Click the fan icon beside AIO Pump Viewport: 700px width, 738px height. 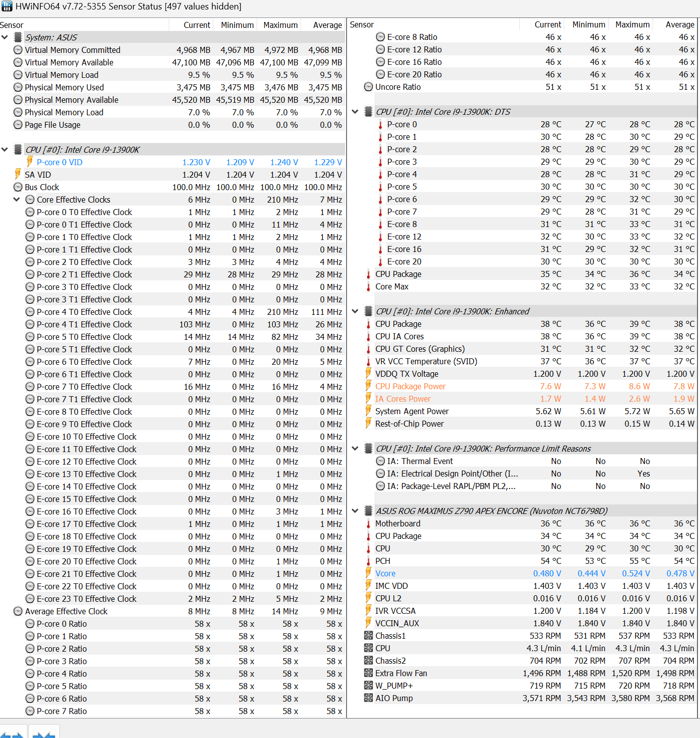pos(368,698)
